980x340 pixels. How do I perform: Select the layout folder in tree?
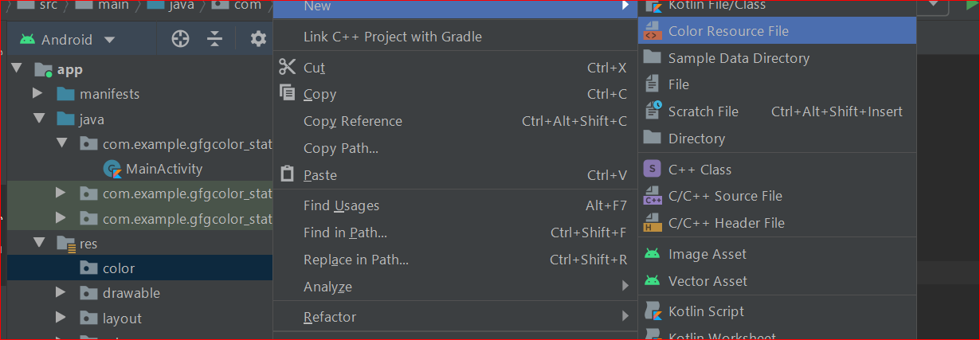[x=122, y=319]
